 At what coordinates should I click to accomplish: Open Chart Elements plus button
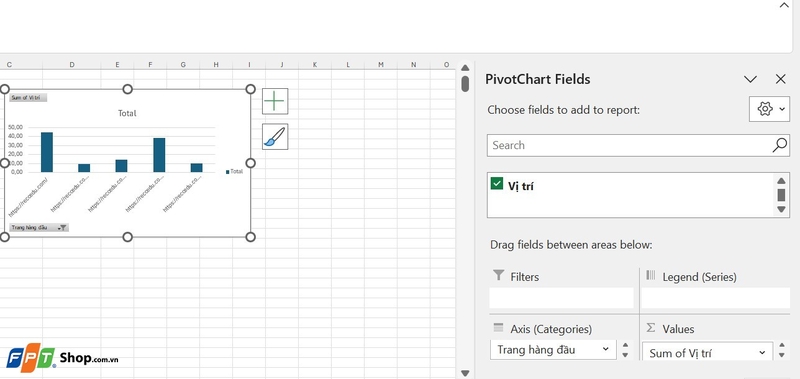[275, 101]
